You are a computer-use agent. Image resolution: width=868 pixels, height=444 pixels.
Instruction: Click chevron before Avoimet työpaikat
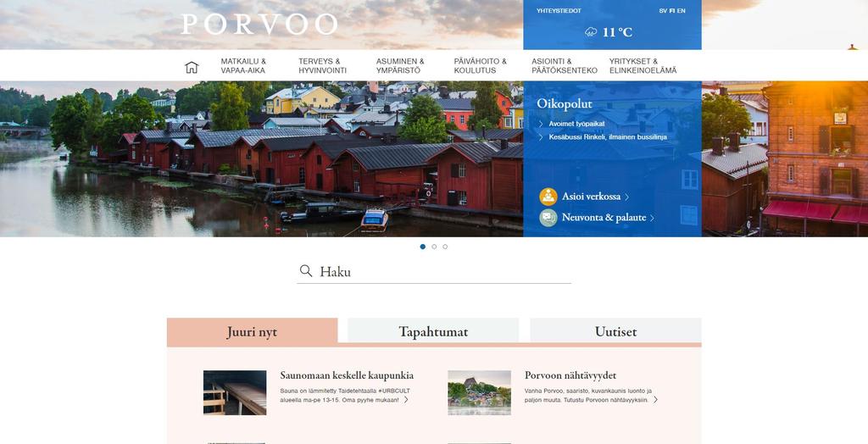coord(541,124)
